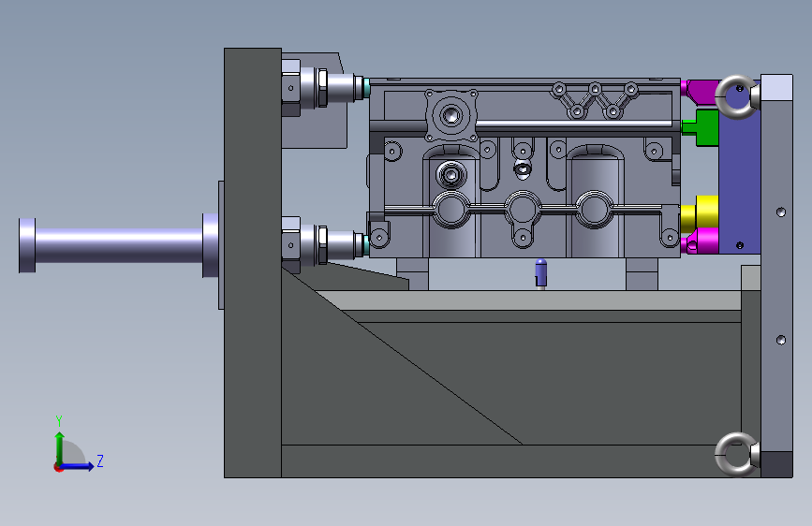Click the green Y axis arrow of the triad
This screenshot has width=812, height=526.
(x=60, y=447)
